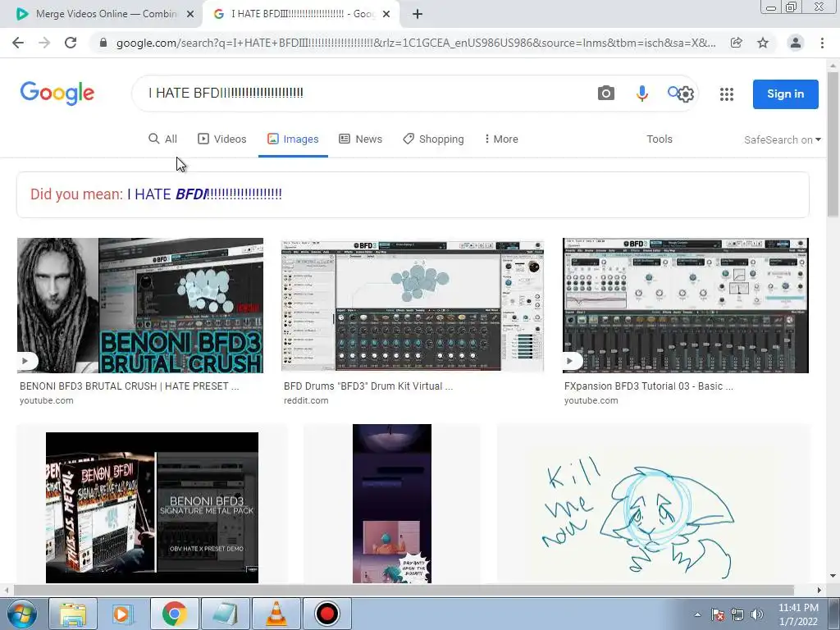
Task: Expand the More search options menu
Action: click(x=501, y=139)
